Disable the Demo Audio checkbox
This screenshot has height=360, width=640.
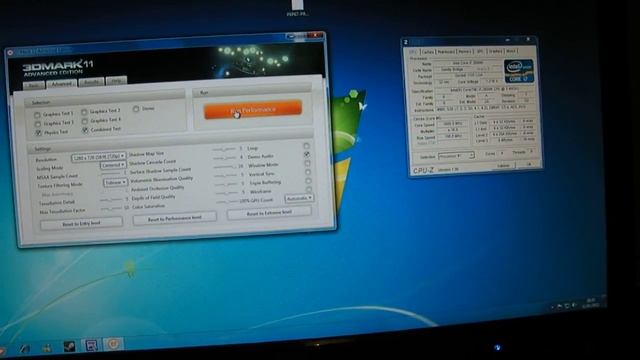307,154
